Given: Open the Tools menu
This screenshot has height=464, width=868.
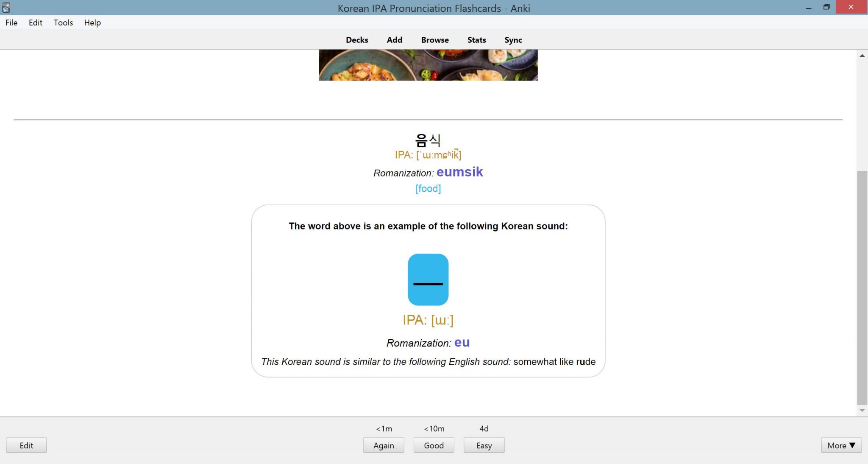Looking at the screenshot, I should tap(63, 22).
